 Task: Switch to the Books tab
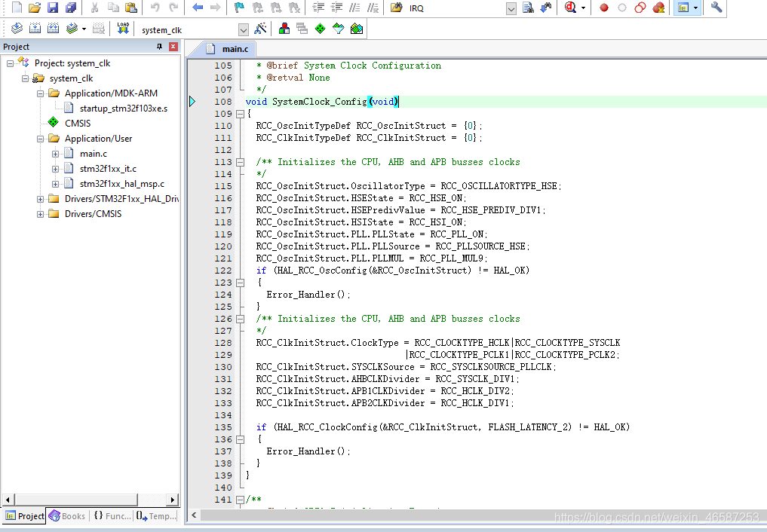coord(67,516)
